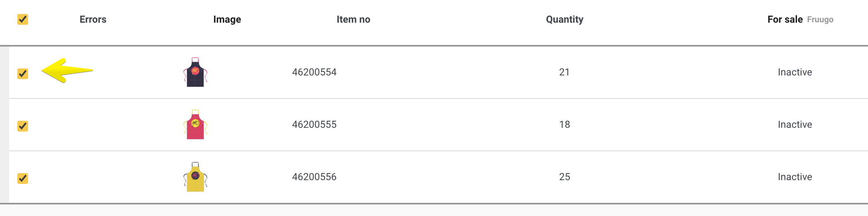Click the Image column header
The height and width of the screenshot is (216, 868).
pyautogui.click(x=227, y=19)
